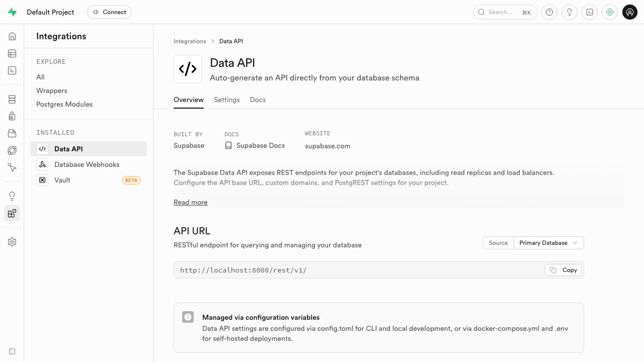The height and width of the screenshot is (362, 644).
Task: Copy the API URL
Action: (x=563, y=270)
